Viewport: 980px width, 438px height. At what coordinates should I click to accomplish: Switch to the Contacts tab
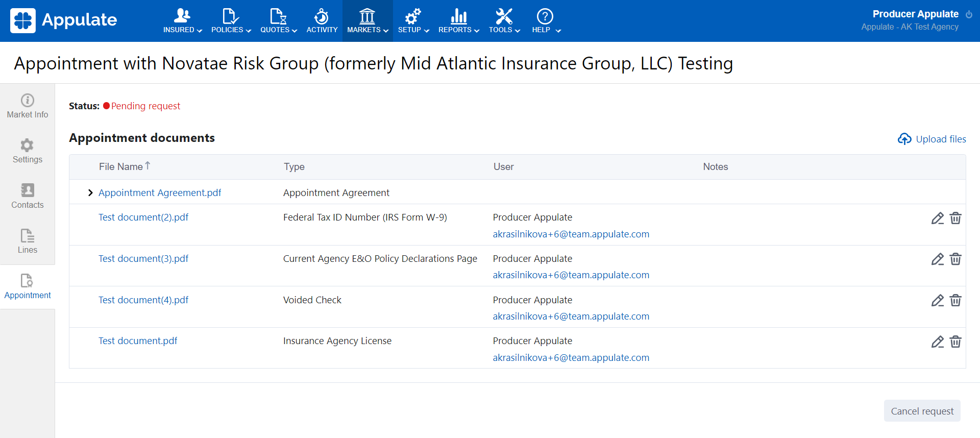(28, 196)
